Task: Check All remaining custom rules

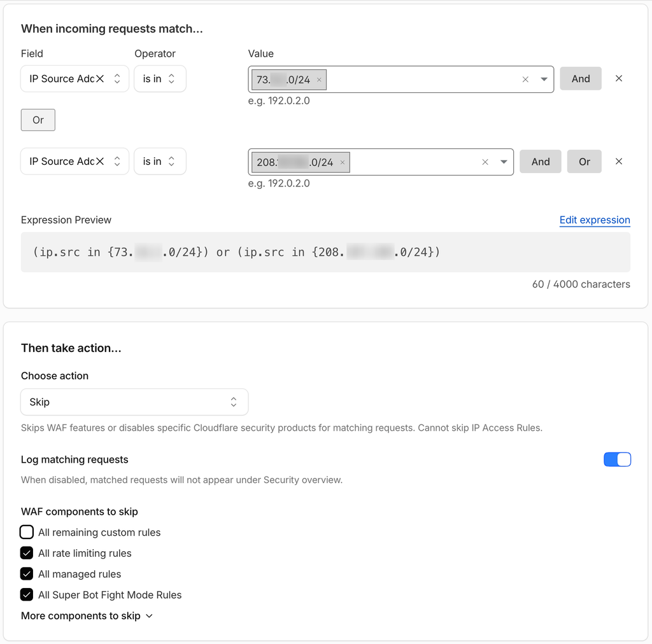Action: click(x=27, y=532)
